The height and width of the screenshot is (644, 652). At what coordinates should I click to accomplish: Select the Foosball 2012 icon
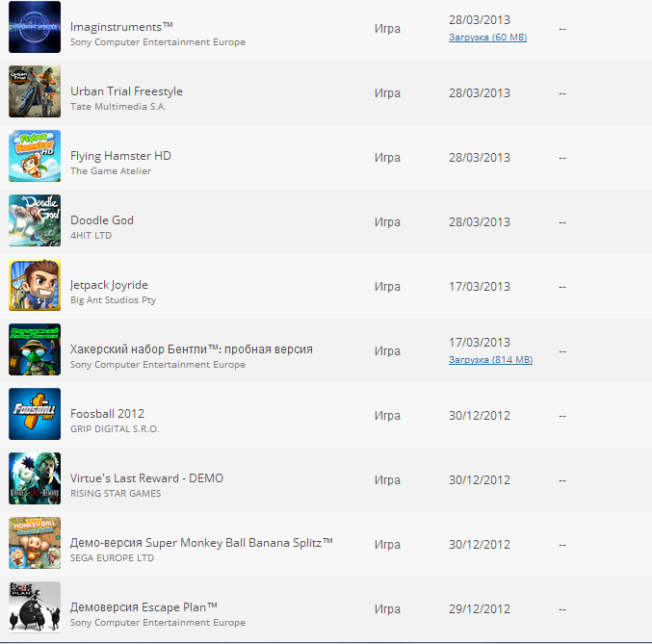click(35, 414)
